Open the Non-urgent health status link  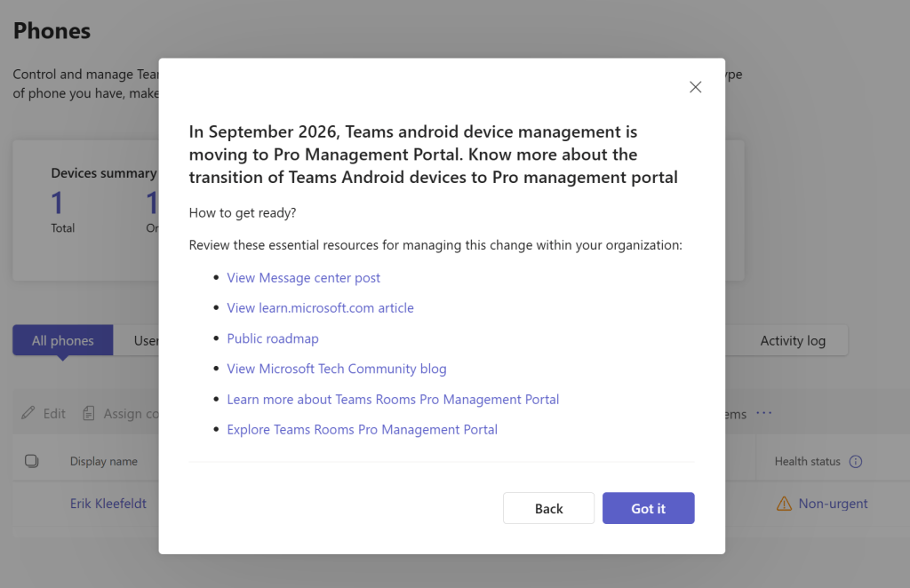[x=833, y=504]
